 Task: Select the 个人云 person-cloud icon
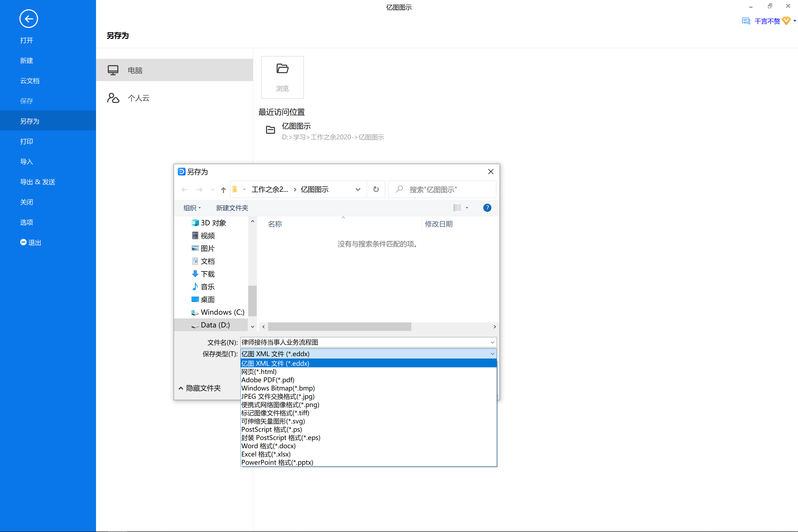(113, 98)
